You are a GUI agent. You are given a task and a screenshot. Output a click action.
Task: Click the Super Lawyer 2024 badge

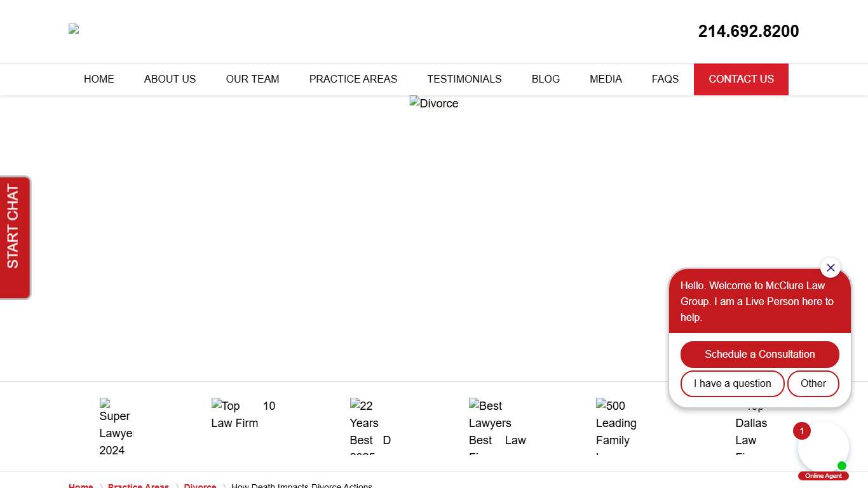116,426
